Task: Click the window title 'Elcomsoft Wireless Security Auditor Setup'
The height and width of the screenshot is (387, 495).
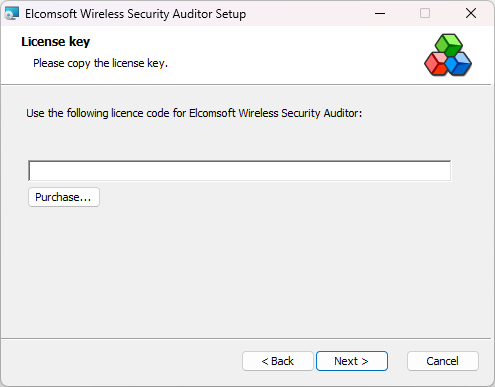Action: point(135,14)
